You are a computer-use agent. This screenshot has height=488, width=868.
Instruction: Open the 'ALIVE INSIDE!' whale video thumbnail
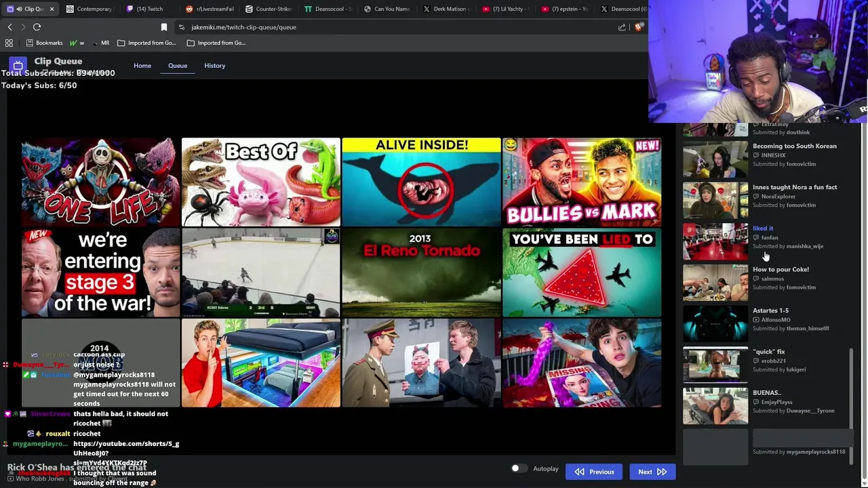pyautogui.click(x=421, y=182)
